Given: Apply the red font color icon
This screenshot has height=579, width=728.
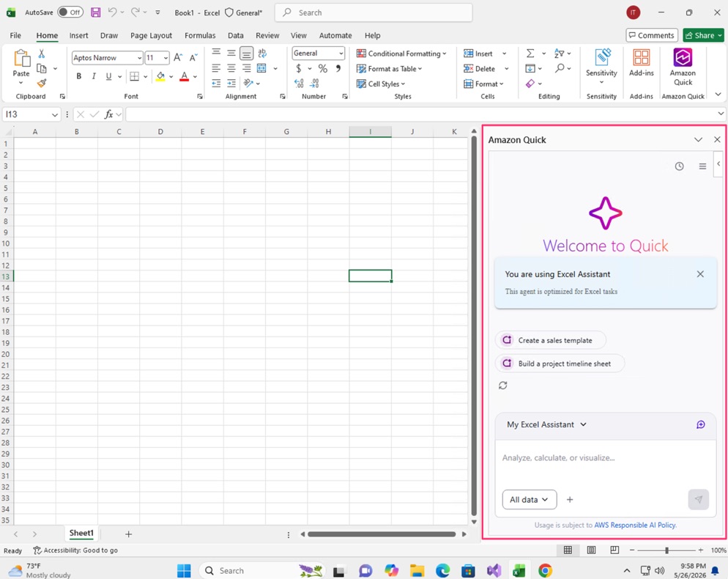Looking at the screenshot, I should tap(185, 76).
